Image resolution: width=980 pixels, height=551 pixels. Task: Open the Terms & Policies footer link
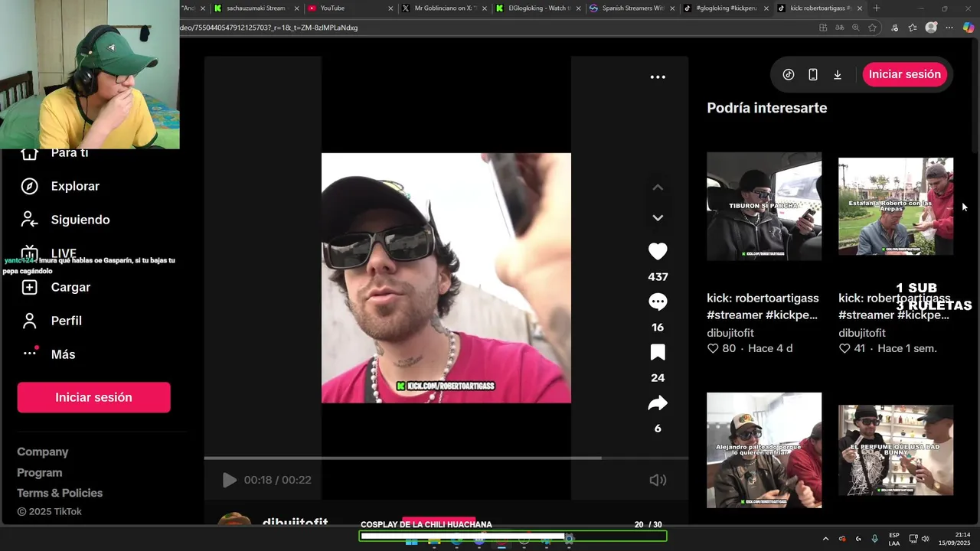coord(60,493)
